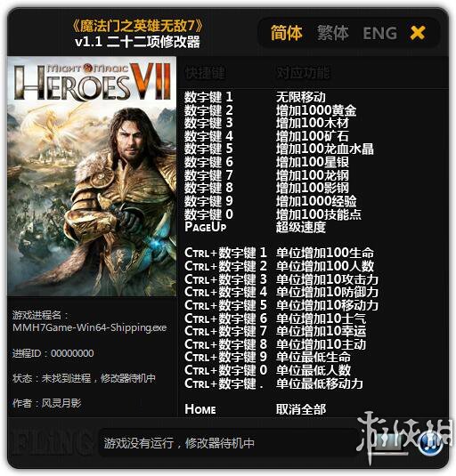Click 取消全部 Home function
Screen dimensions: 456x476
[301, 409]
